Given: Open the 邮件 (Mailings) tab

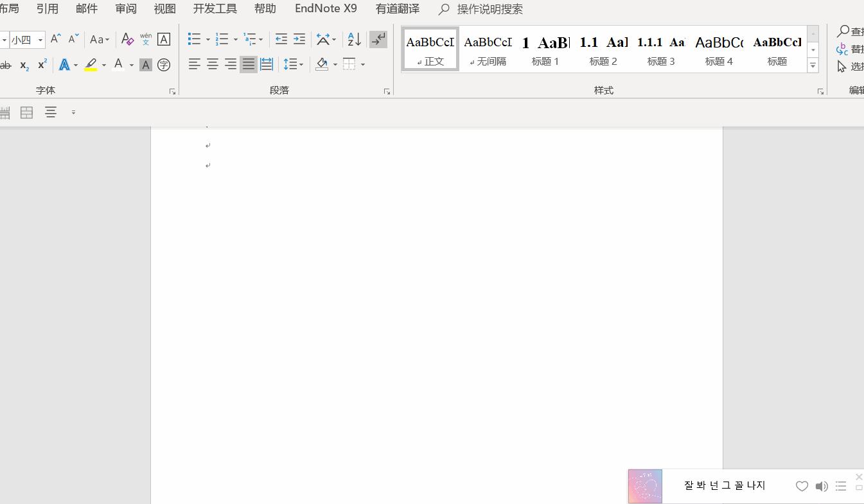Looking at the screenshot, I should click(x=87, y=9).
